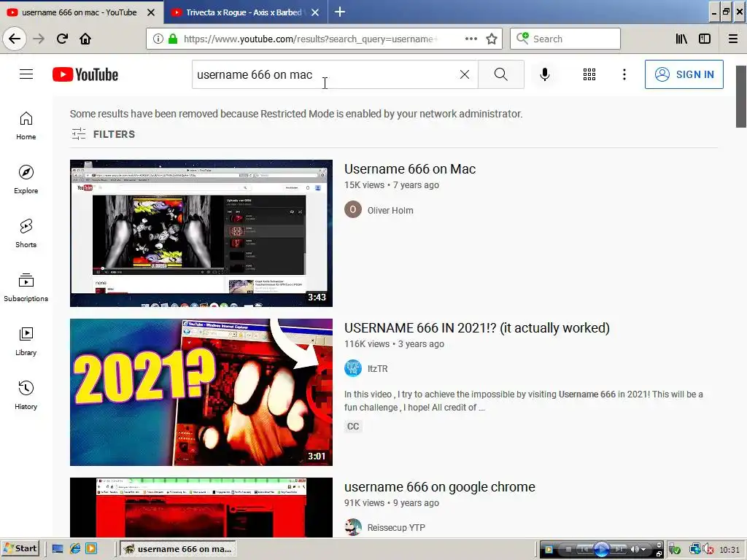Launch media player quick launch icon

click(91, 548)
